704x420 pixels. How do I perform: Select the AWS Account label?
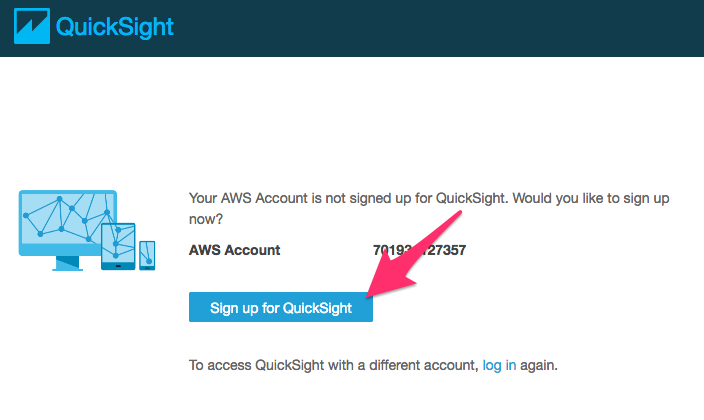tap(235, 250)
